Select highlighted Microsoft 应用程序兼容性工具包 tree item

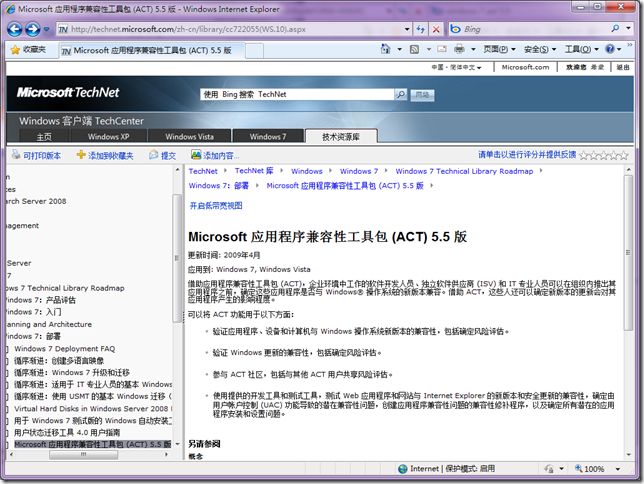click(x=92, y=444)
